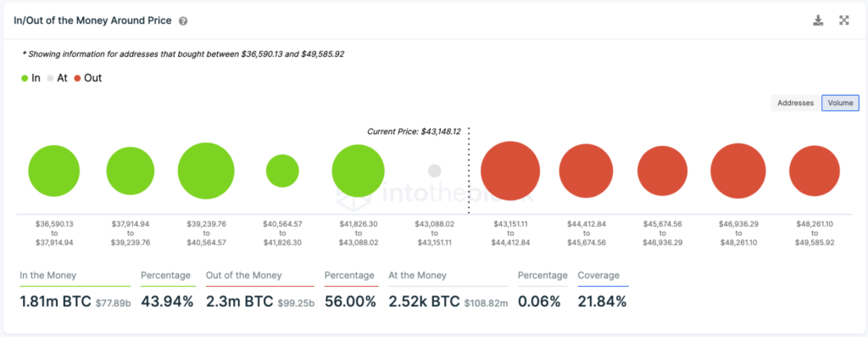Select the gray At the Money bubble
This screenshot has width=868, height=337.
435,171
